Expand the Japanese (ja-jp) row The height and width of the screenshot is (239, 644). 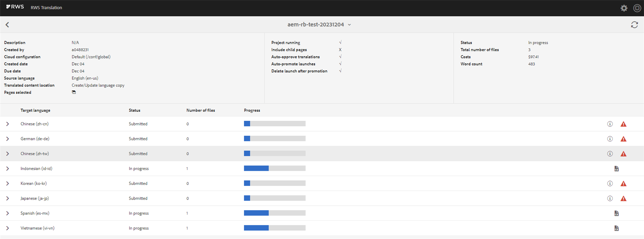tap(8, 198)
